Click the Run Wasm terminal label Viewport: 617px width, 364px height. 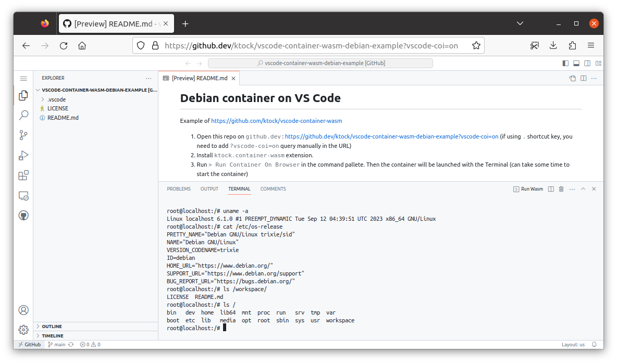pos(528,189)
